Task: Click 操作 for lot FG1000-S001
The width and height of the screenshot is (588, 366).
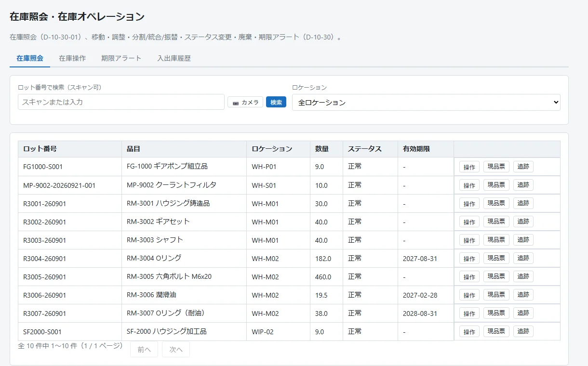Action: tap(469, 167)
